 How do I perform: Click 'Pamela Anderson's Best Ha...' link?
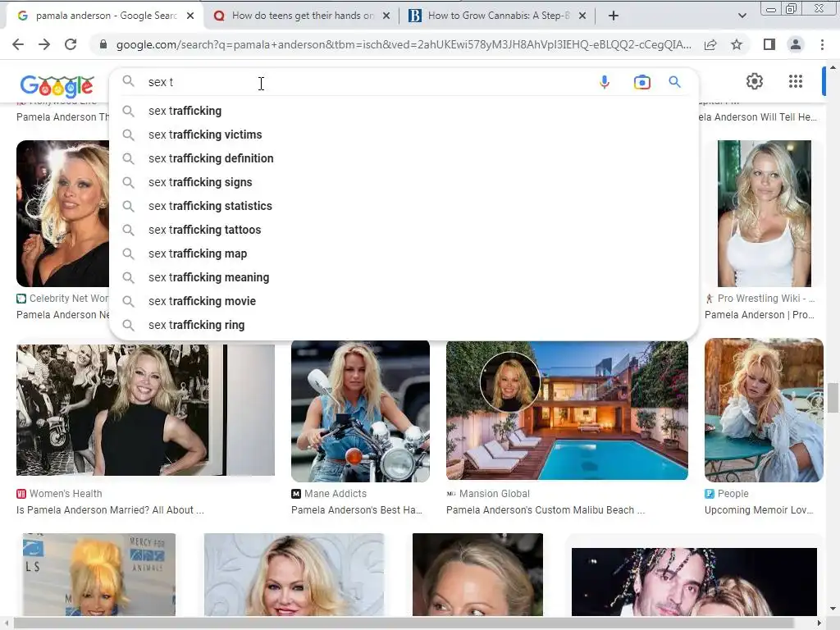[x=357, y=510]
